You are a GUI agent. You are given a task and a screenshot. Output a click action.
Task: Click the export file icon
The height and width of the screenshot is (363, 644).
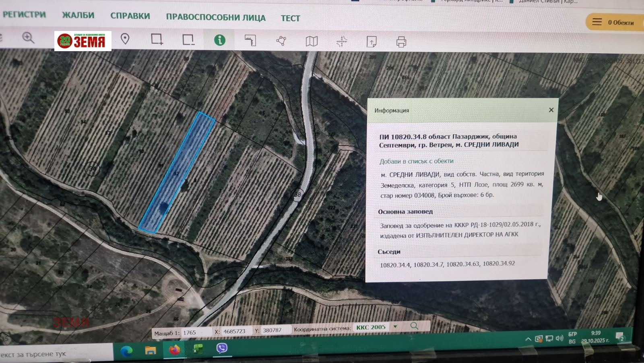click(x=372, y=41)
